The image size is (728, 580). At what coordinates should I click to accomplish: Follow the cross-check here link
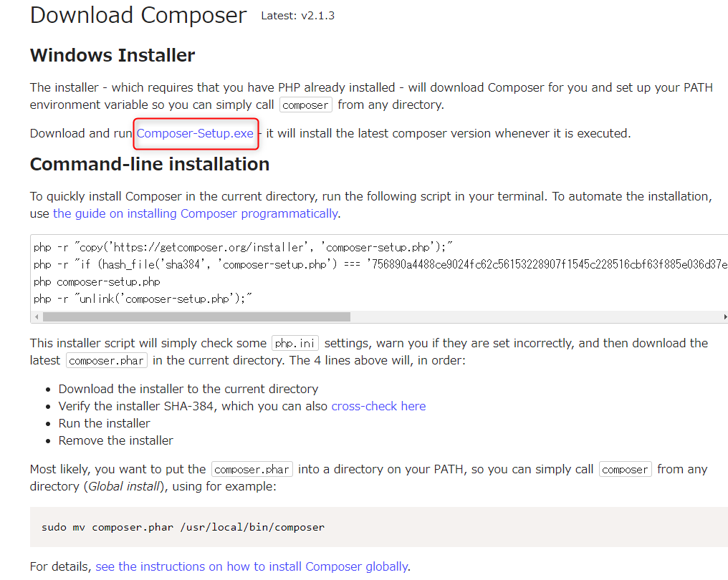(x=378, y=407)
